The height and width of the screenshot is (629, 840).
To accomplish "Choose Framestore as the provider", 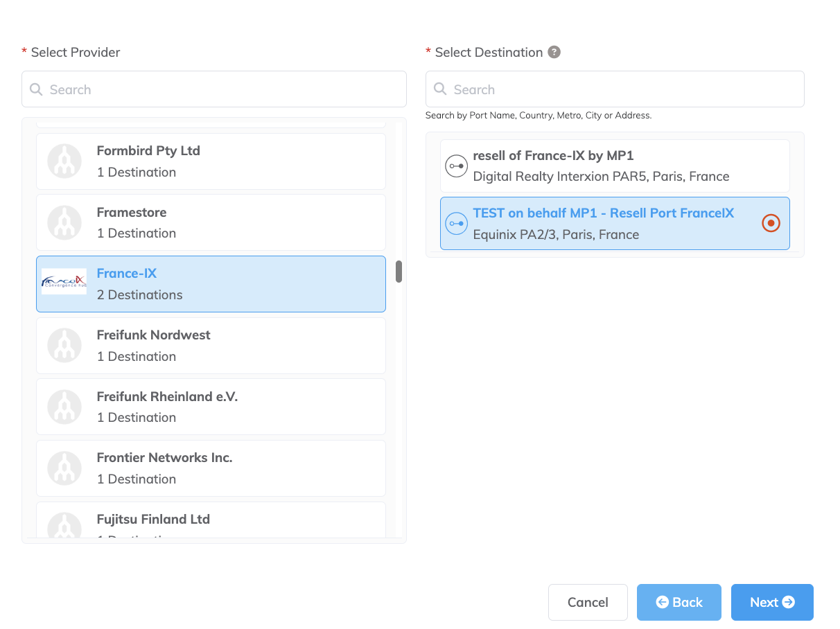I will pos(211,222).
